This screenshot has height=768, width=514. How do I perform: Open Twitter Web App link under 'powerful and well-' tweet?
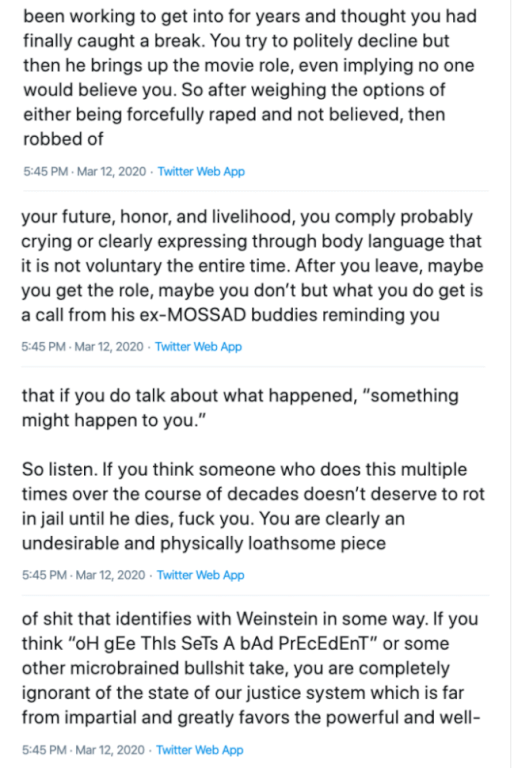(x=199, y=750)
